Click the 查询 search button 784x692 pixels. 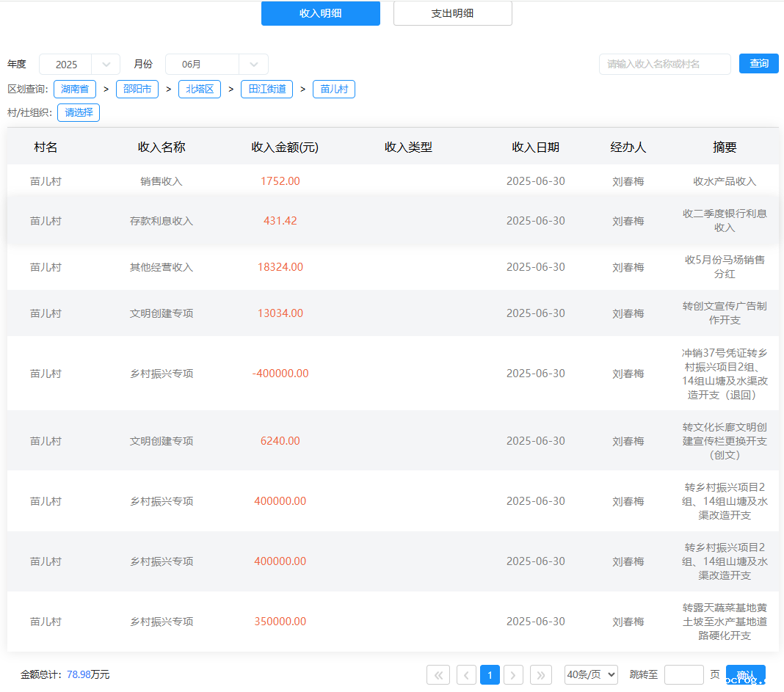tap(758, 64)
